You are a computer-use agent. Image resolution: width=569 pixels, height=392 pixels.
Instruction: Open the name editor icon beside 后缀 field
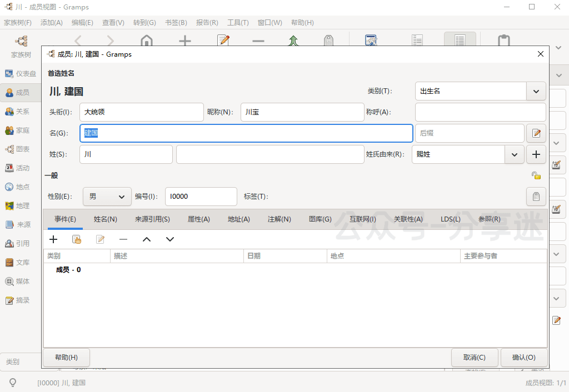click(x=536, y=133)
